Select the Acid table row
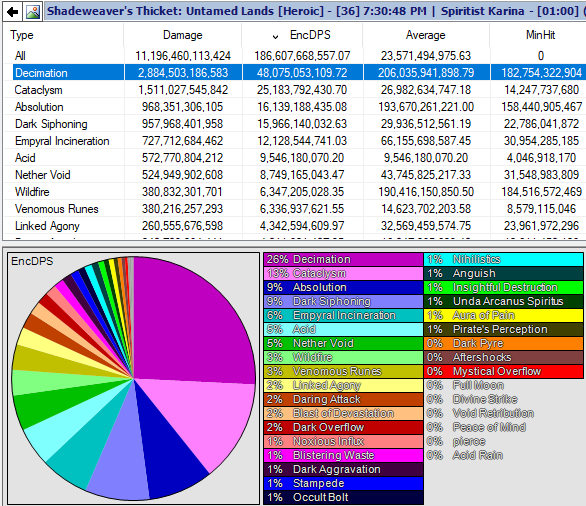The width and height of the screenshot is (586, 506). (x=294, y=158)
